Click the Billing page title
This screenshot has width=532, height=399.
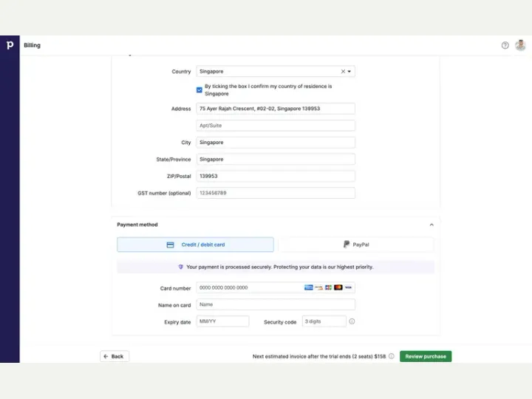pyautogui.click(x=33, y=45)
